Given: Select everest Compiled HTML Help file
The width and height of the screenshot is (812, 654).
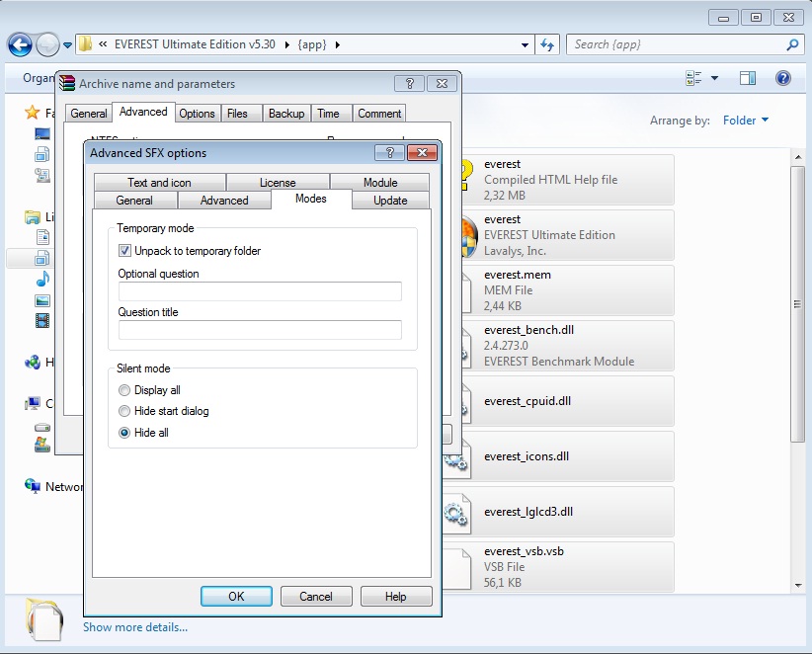Looking at the screenshot, I should coord(567,180).
